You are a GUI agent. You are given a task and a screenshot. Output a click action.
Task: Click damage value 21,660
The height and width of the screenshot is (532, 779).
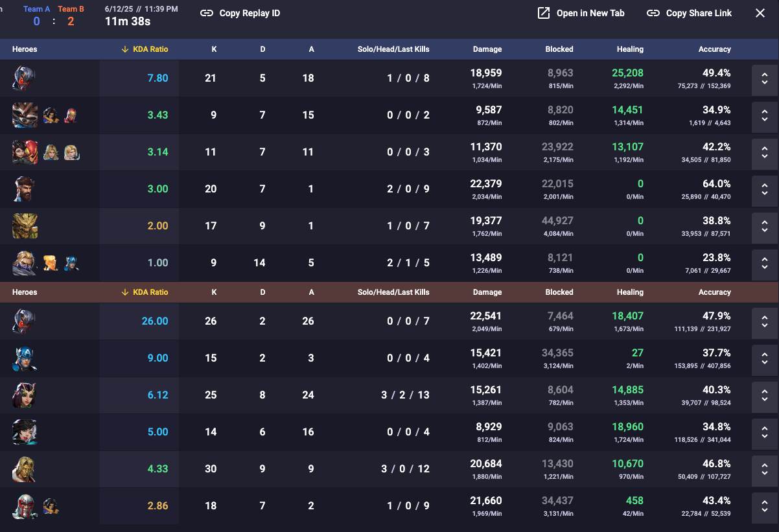pos(486,501)
